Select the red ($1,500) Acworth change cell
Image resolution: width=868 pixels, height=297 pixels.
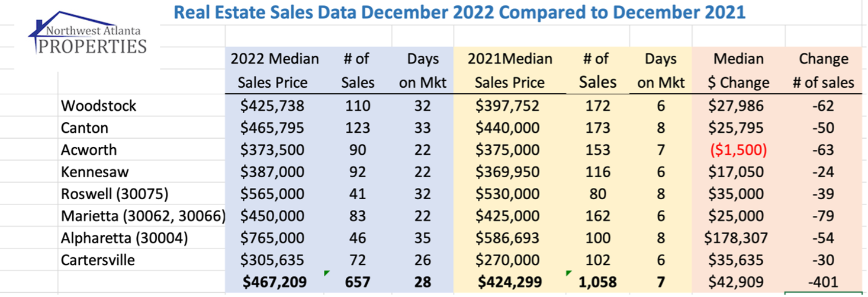point(738,150)
